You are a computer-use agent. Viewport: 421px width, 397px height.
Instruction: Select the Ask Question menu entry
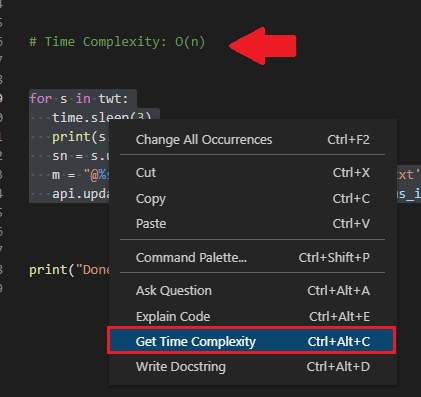click(x=252, y=291)
